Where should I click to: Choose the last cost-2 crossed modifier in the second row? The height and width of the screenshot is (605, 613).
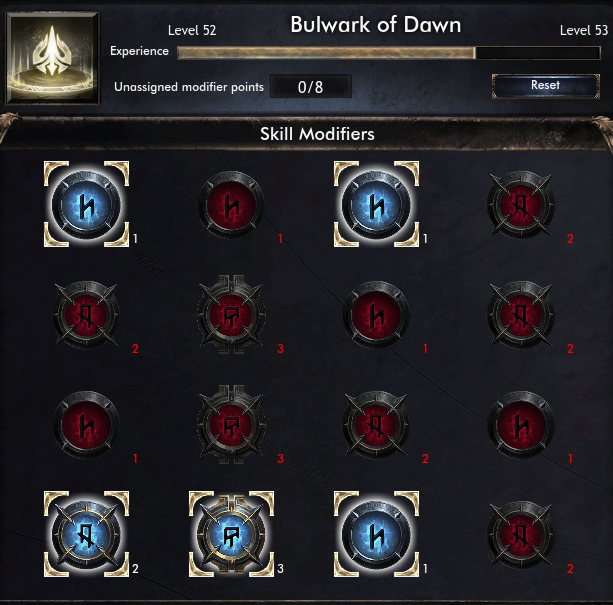tap(521, 315)
